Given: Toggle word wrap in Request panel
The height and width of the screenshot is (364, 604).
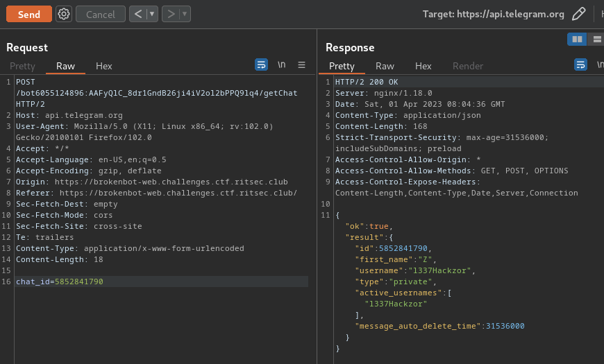Looking at the screenshot, I should [x=261, y=64].
